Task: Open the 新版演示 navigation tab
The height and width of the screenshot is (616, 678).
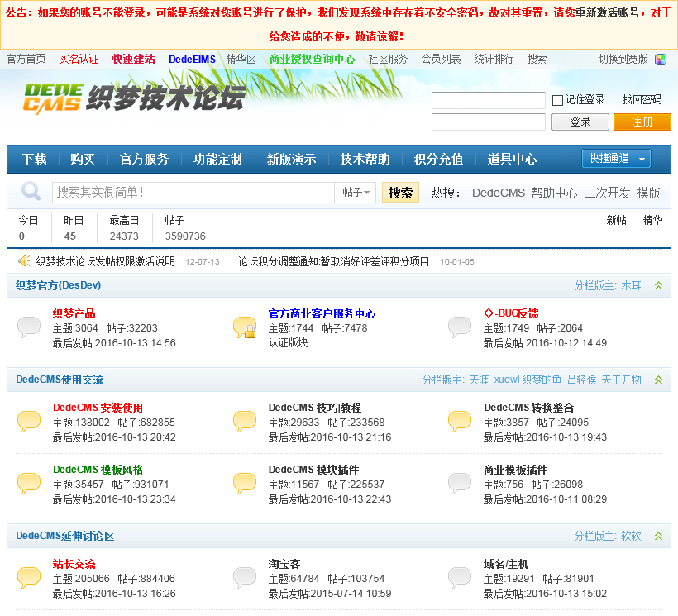Action: (x=291, y=159)
